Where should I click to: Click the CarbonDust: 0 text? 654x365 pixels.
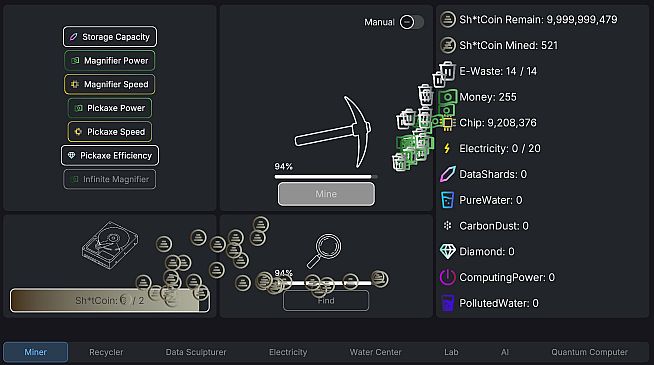pos(494,226)
